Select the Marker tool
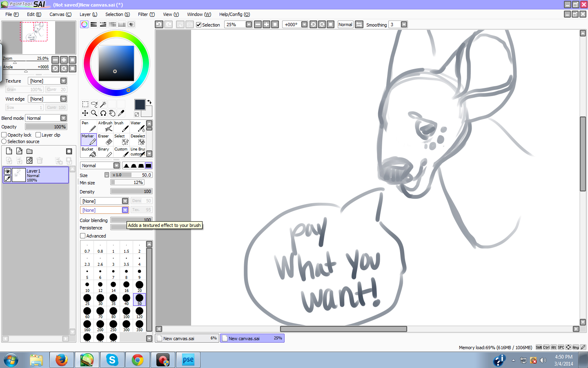Image resolution: width=588 pixels, height=368 pixels. click(x=89, y=139)
